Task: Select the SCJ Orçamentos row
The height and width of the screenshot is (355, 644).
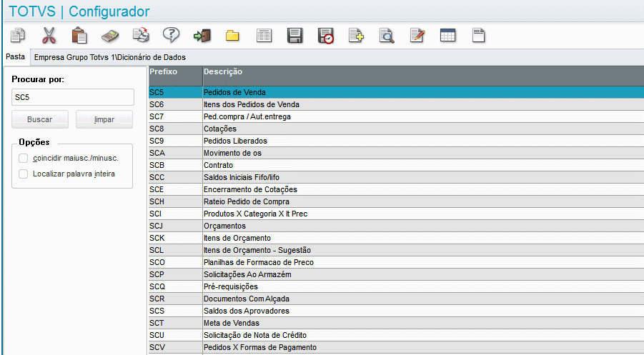Action: click(x=396, y=226)
